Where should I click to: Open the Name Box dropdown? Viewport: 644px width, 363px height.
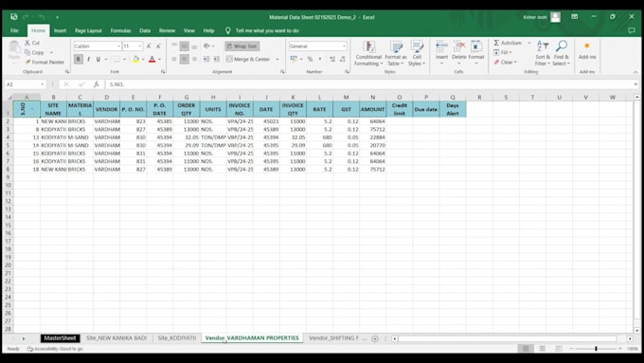(x=43, y=84)
